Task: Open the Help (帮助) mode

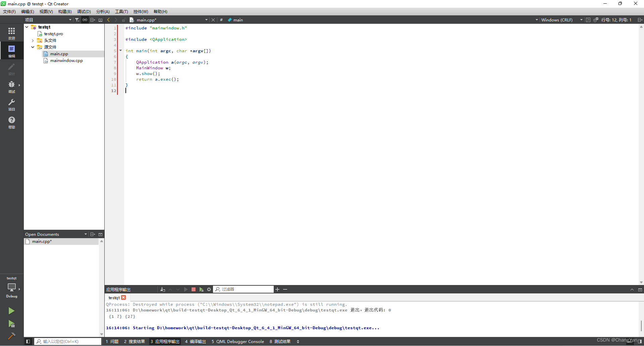Action: point(12,122)
